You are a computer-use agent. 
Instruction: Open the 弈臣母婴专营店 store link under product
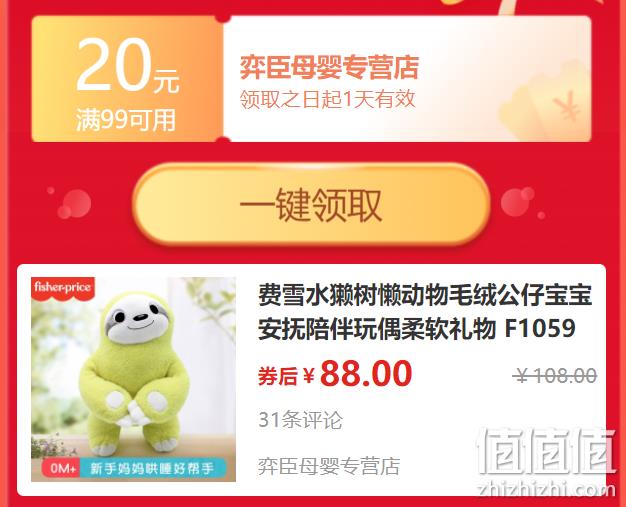click(x=329, y=466)
